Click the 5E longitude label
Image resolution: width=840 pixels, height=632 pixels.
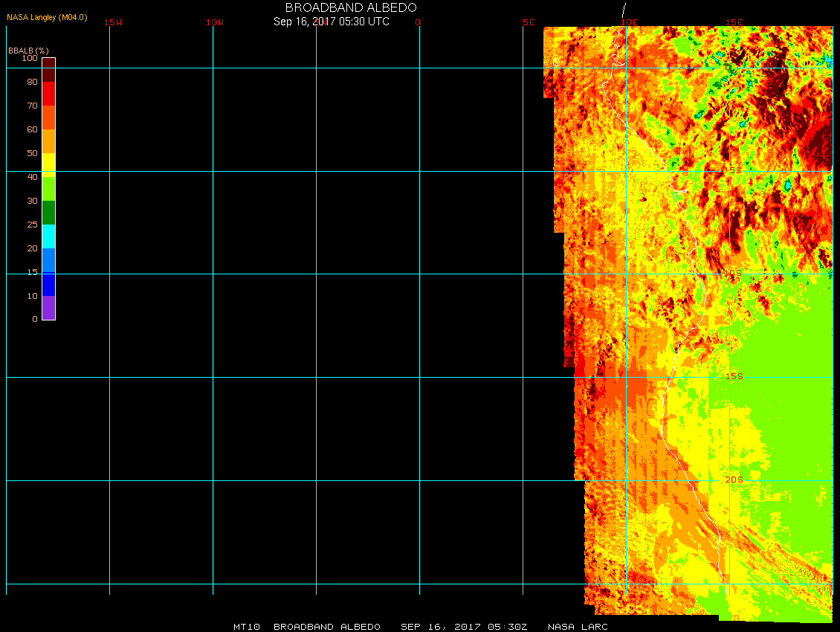(529, 22)
